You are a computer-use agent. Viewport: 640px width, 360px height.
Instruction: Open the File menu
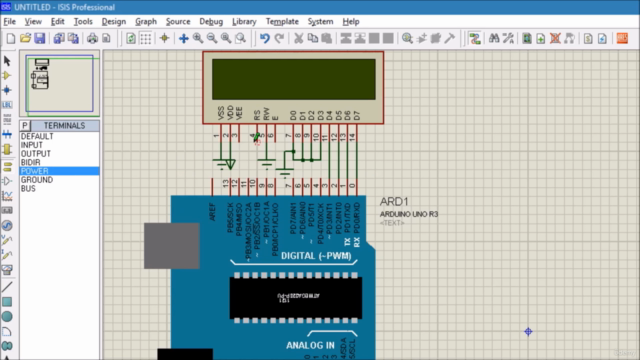click(9, 22)
